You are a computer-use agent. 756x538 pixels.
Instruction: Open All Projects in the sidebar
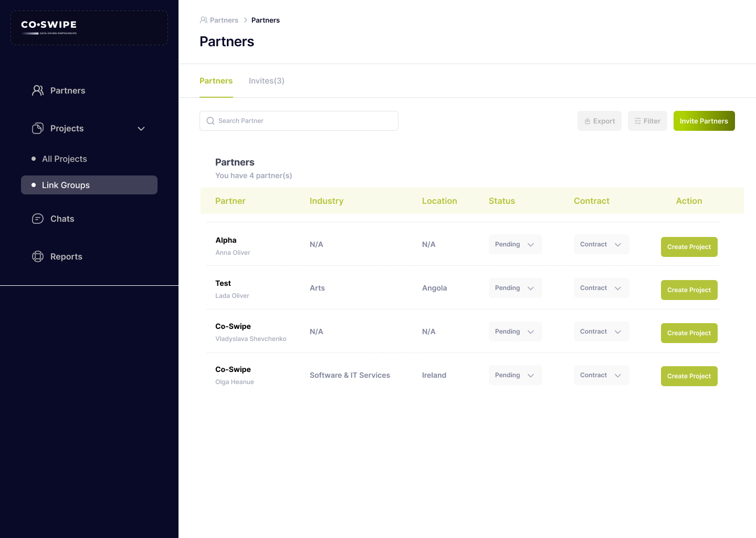65,159
